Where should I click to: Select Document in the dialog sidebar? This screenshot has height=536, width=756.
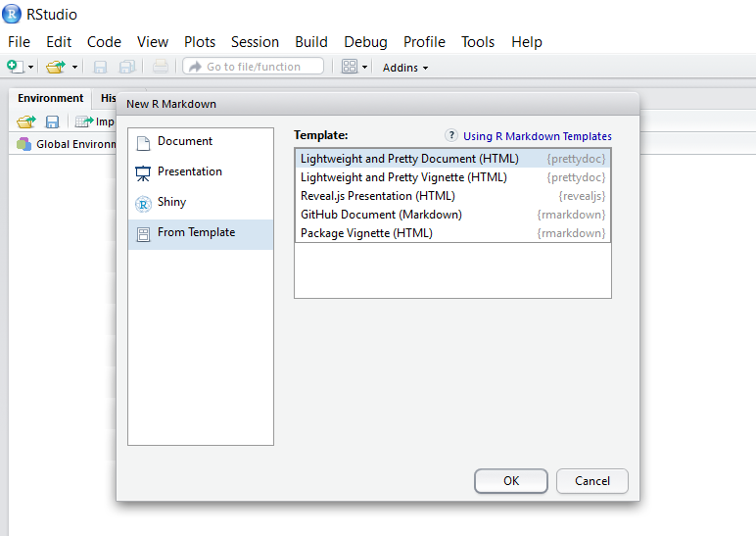pos(201,141)
